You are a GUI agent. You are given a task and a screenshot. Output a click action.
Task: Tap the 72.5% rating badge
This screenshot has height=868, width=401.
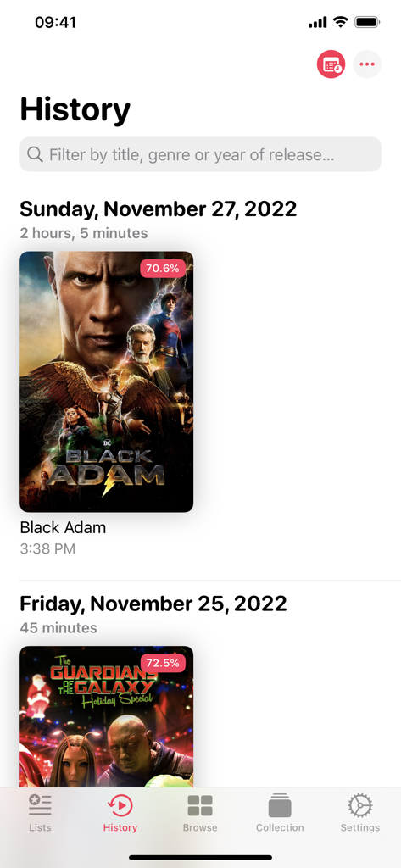click(162, 663)
